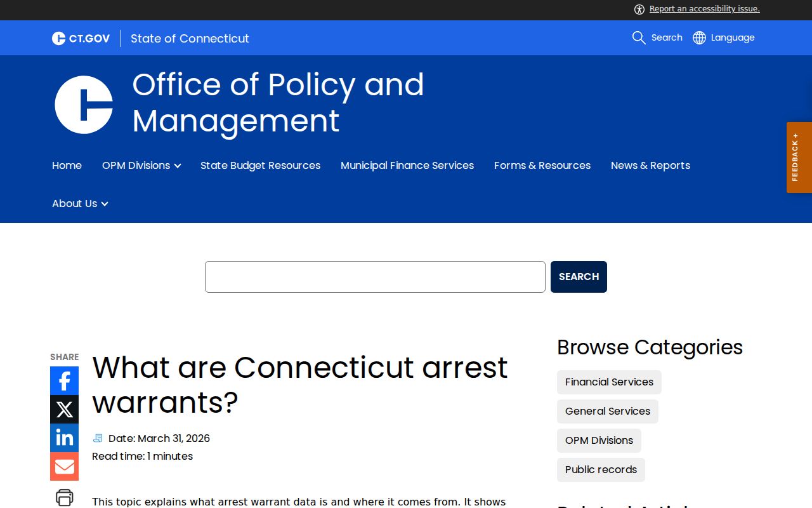Click the magnifying glass Search icon

tap(639, 37)
